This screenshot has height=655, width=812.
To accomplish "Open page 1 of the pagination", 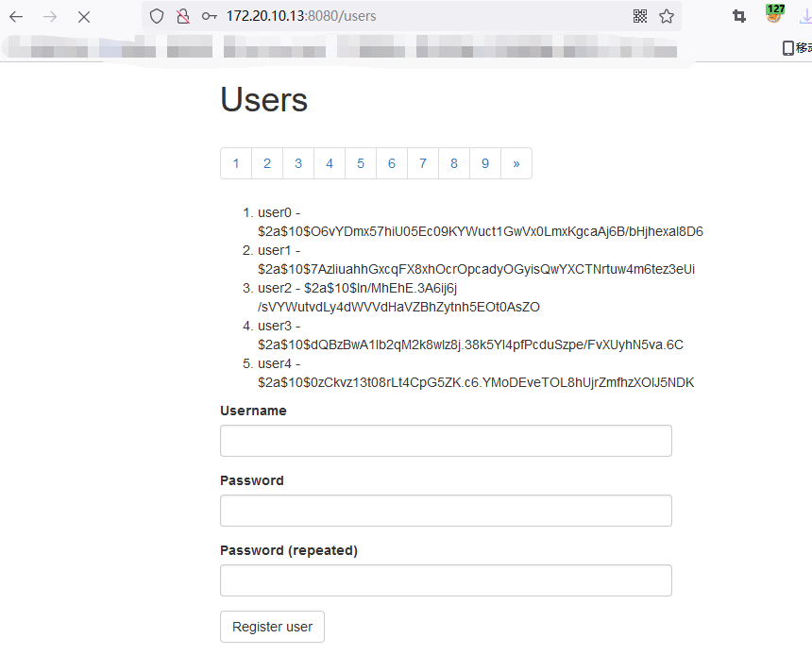I will click(x=236, y=163).
